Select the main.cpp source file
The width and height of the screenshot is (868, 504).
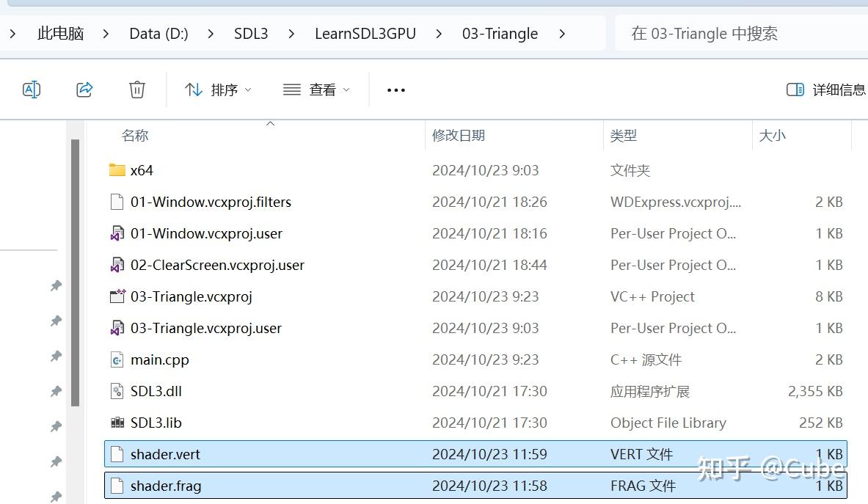click(160, 359)
